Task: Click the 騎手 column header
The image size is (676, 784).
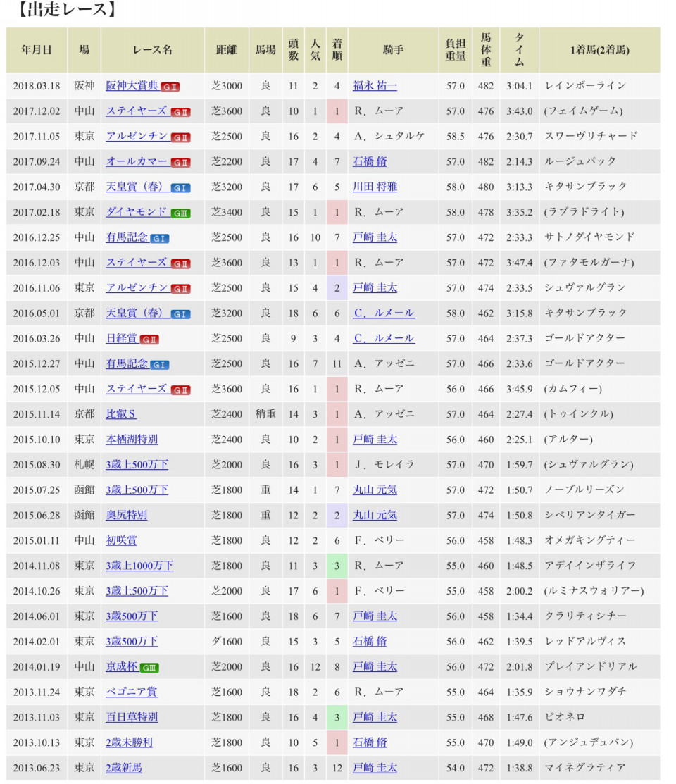Action: 394,50
